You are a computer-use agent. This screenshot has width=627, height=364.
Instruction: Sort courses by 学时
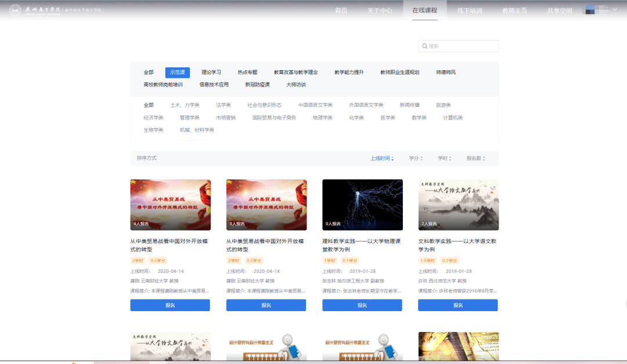(x=444, y=158)
